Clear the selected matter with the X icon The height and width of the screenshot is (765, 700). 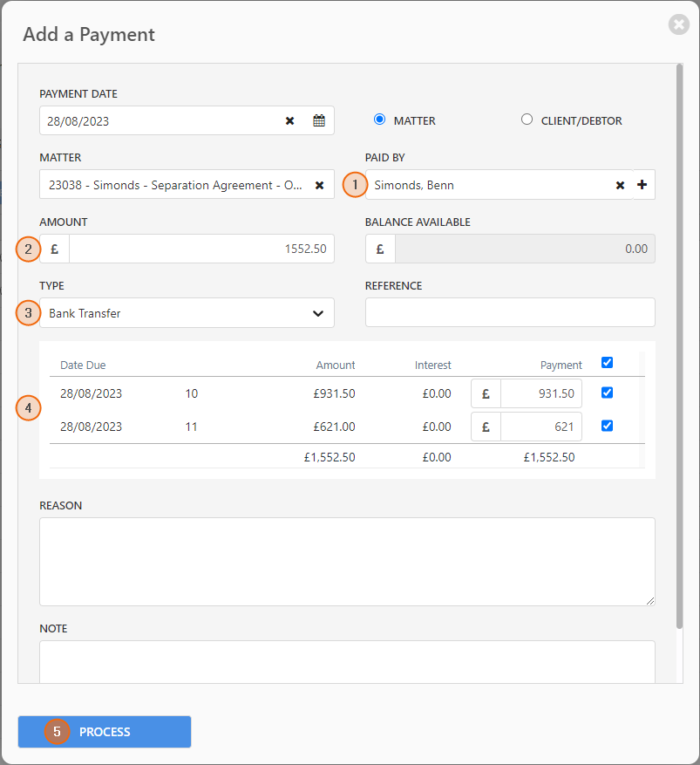[x=319, y=185]
